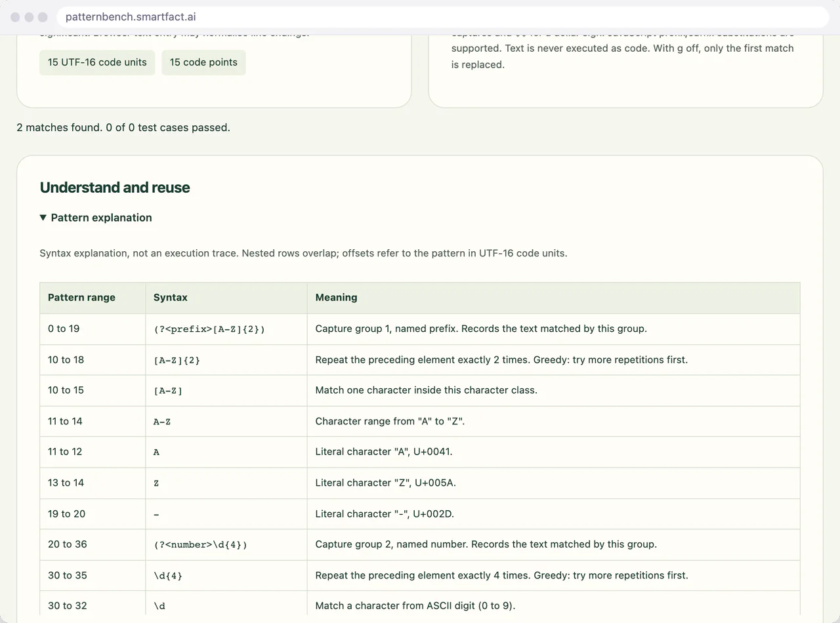Select the "0 to 19" range cell
The height and width of the screenshot is (623, 840).
click(x=93, y=329)
